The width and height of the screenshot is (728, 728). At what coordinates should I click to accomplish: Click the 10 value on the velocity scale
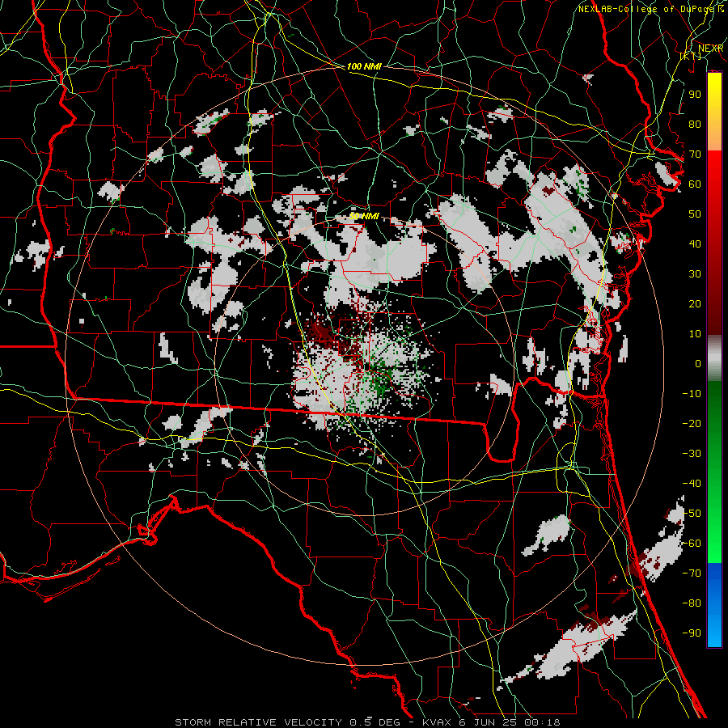[695, 334]
